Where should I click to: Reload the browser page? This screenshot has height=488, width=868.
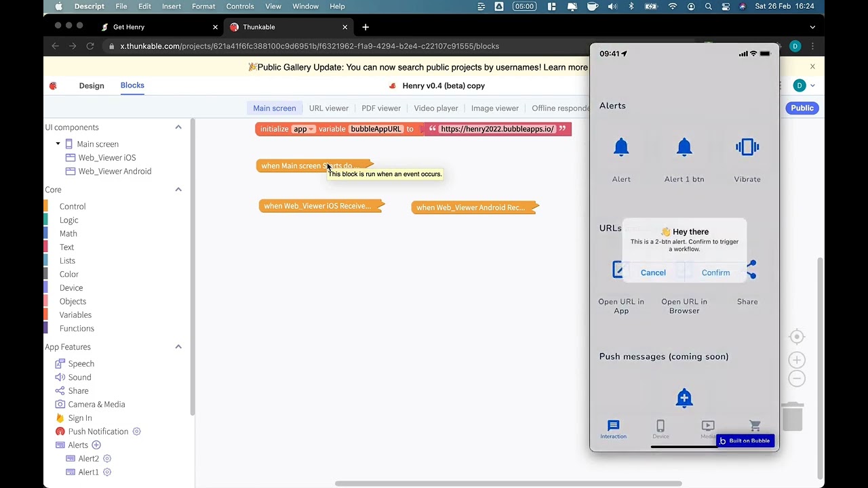point(90,46)
